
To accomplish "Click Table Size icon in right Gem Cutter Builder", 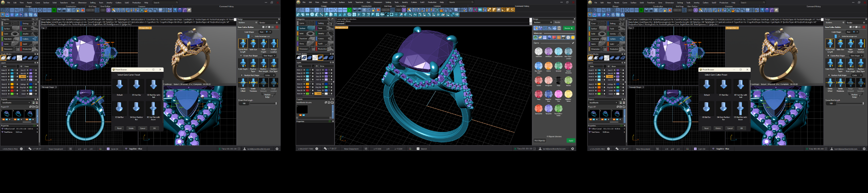I will click(x=841, y=43).
